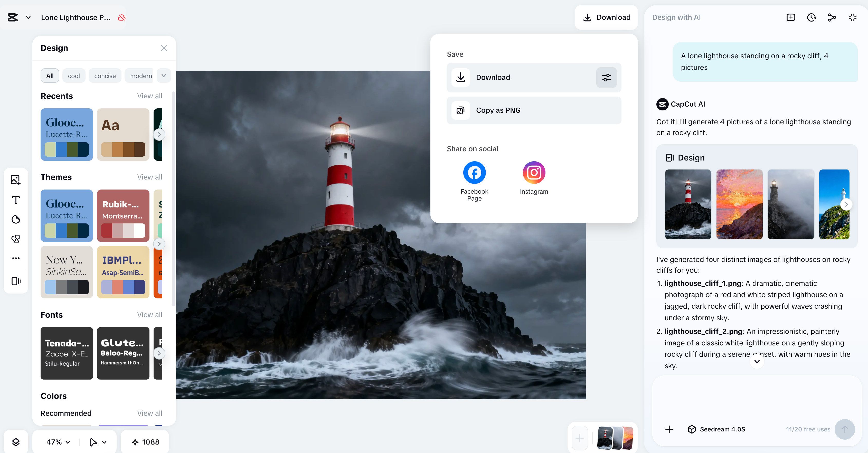
Task: Click the layers icon at bottom left
Action: pos(16,442)
